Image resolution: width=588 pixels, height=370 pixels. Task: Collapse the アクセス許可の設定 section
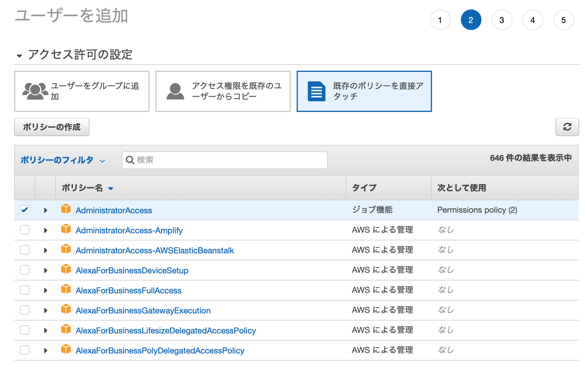pos(19,56)
